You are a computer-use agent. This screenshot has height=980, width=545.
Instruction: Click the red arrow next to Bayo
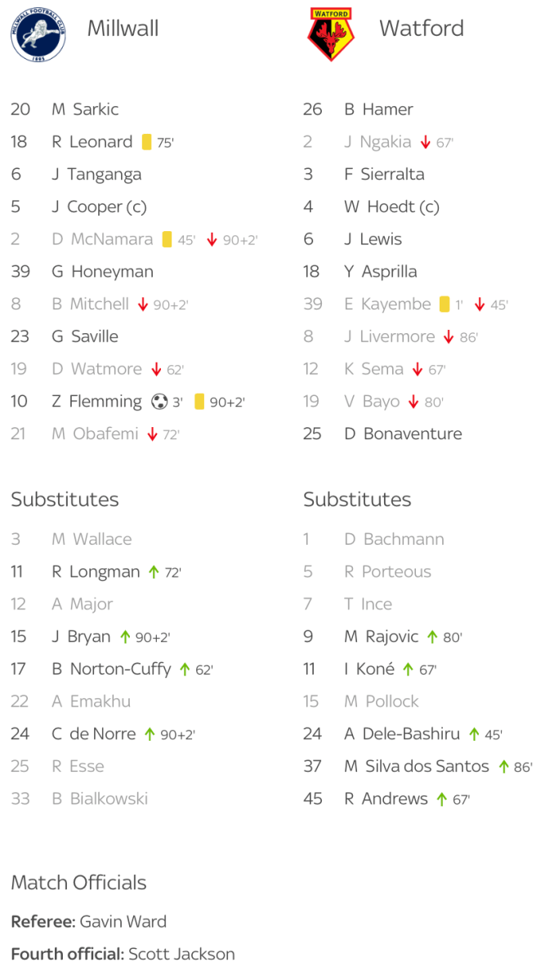[413, 402]
